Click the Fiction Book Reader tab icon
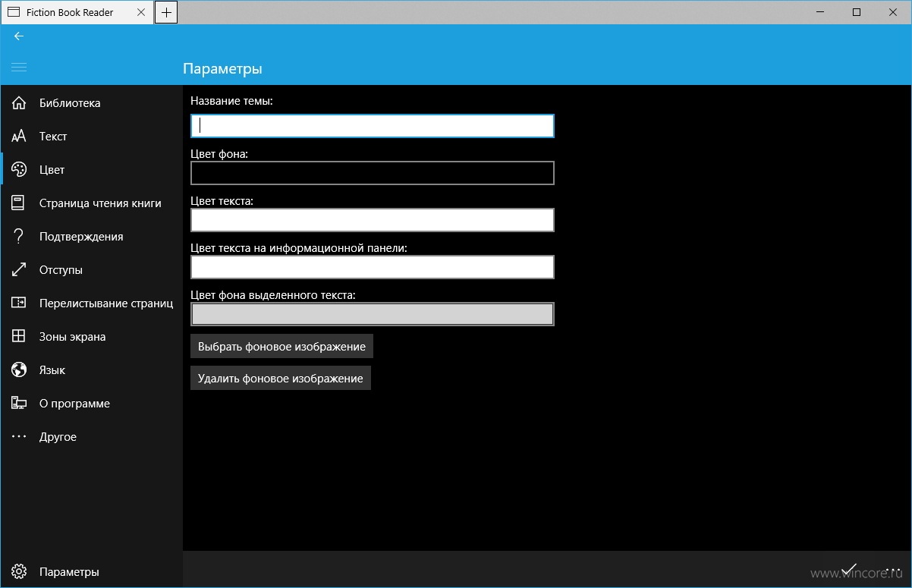Screen dimensions: 912x588 tap(14, 12)
